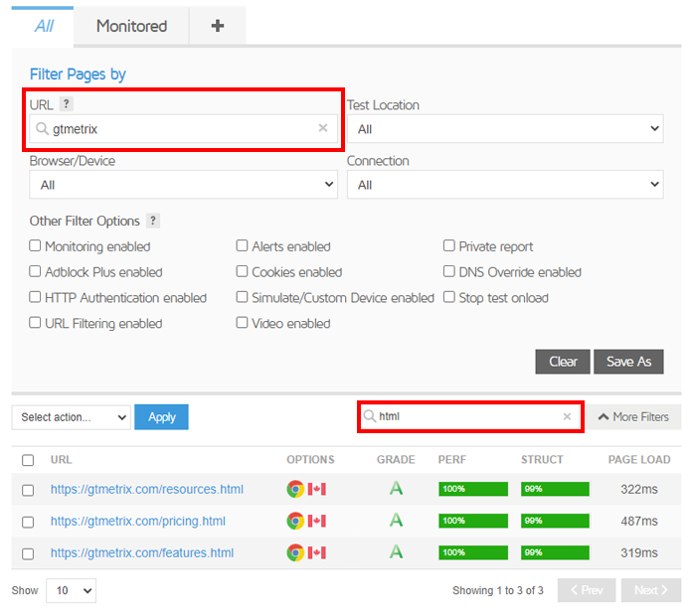Open the plus tab to add filter
Image resolution: width=690 pixels, height=616 pixels.
[218, 26]
